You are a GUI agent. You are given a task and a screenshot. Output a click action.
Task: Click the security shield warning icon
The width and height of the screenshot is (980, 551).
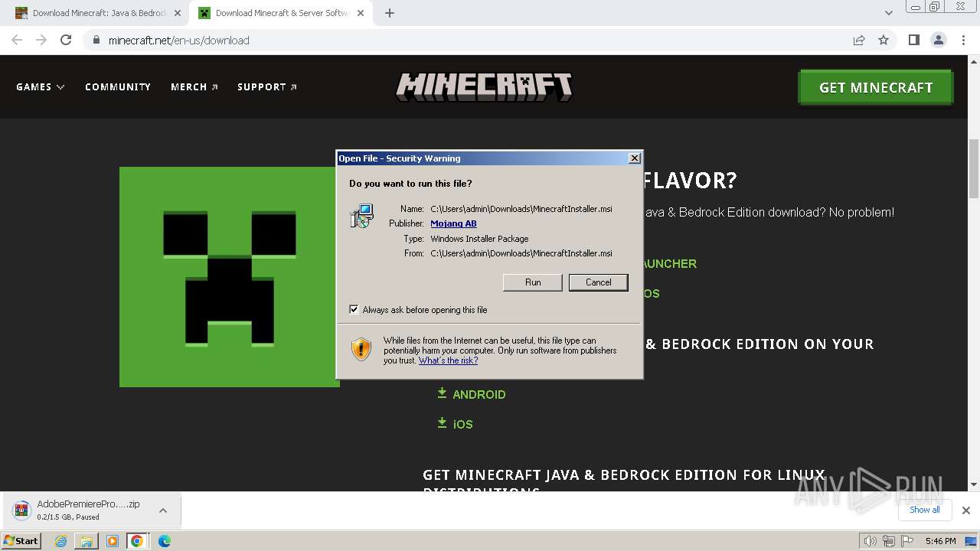coord(361,349)
